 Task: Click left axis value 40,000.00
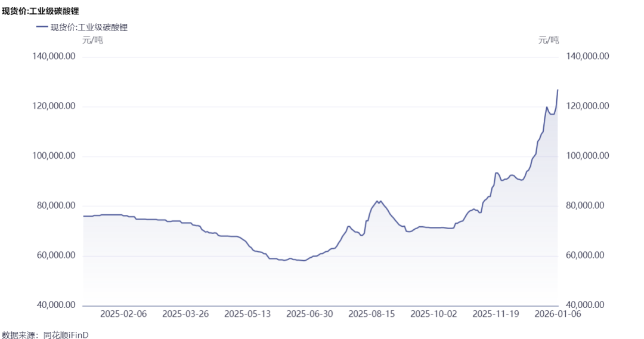(56, 305)
